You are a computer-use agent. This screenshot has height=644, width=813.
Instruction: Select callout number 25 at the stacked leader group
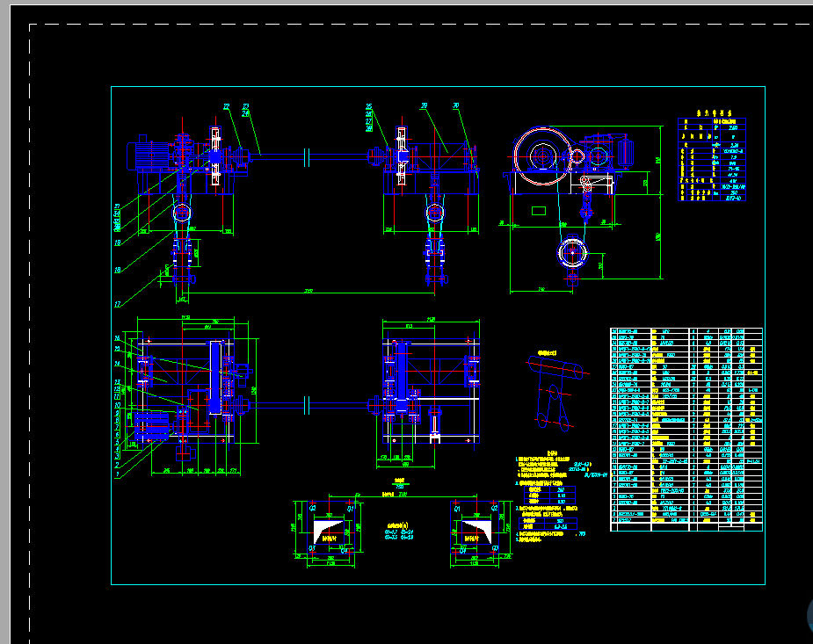pyautogui.click(x=369, y=107)
